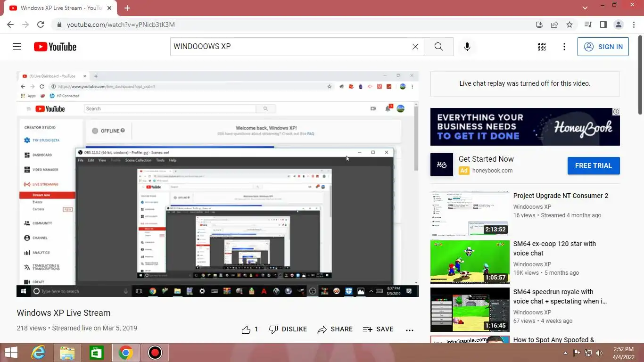Launch Internet Explorer from the taskbar
This screenshot has height=362, width=644.
[x=38, y=353]
